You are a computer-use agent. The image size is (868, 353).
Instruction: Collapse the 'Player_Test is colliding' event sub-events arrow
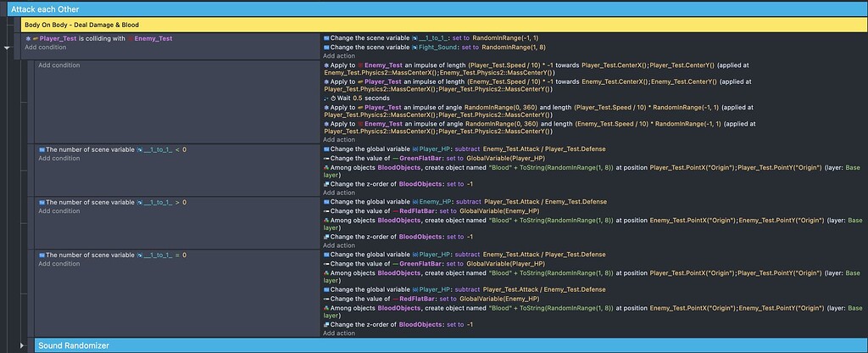click(x=7, y=48)
